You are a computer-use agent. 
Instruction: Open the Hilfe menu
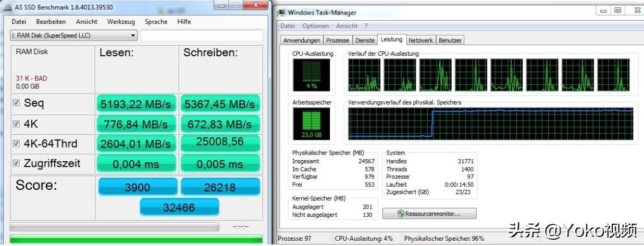184,22
